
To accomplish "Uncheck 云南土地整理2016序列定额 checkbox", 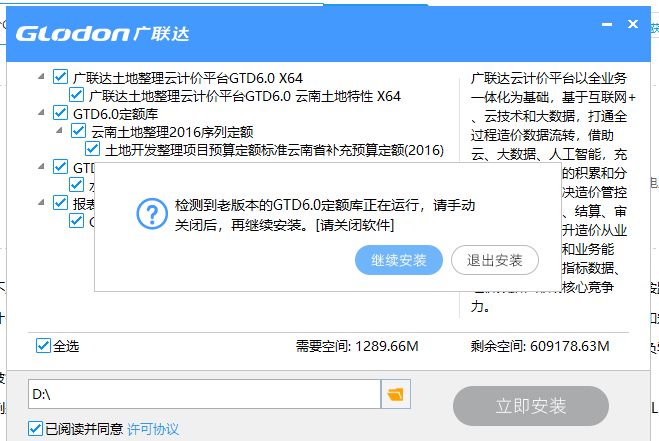I will tap(79, 131).
